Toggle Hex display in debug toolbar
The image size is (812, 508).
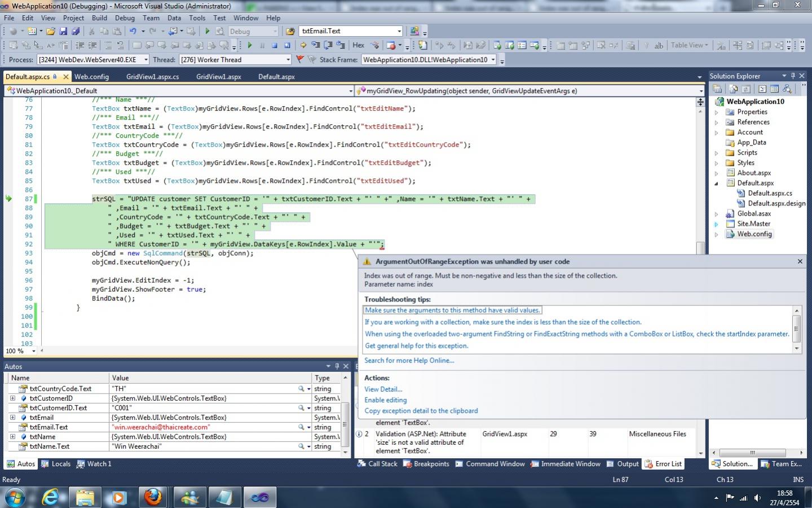pyautogui.click(x=358, y=45)
